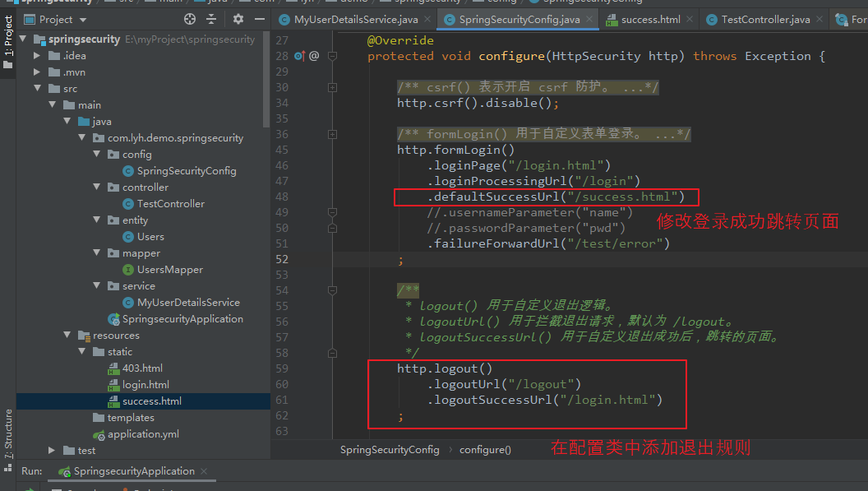Viewport: 868px width, 491px height.
Task: Click the "/test/error" string in failureForwardUrl
Action: click(x=615, y=243)
